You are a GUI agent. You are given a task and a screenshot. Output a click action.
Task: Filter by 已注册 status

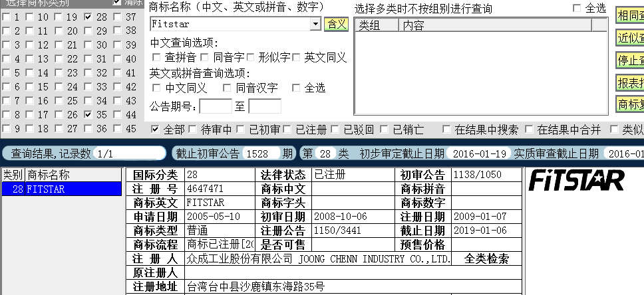click(287, 130)
